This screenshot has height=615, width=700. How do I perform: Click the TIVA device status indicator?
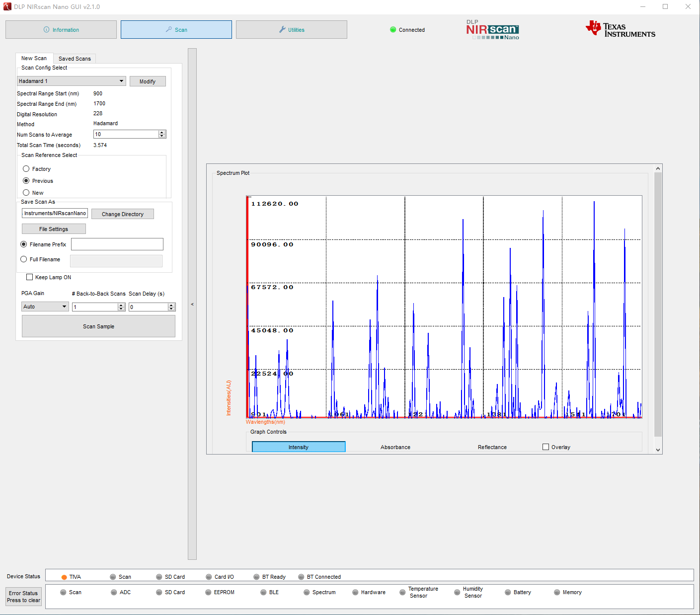(64, 577)
